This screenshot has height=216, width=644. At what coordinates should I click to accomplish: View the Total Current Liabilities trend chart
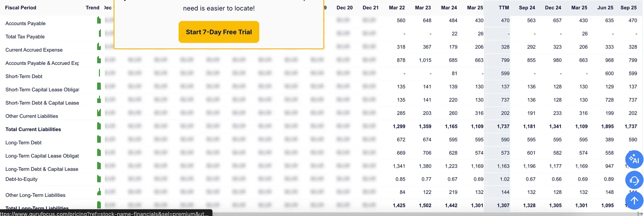pos(99,126)
